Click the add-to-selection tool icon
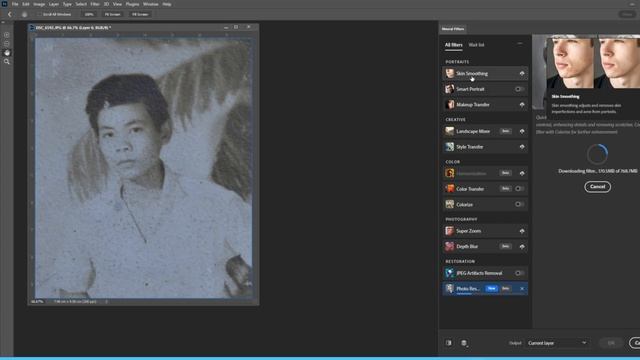Viewport: 640px width, 360px height. click(7, 35)
